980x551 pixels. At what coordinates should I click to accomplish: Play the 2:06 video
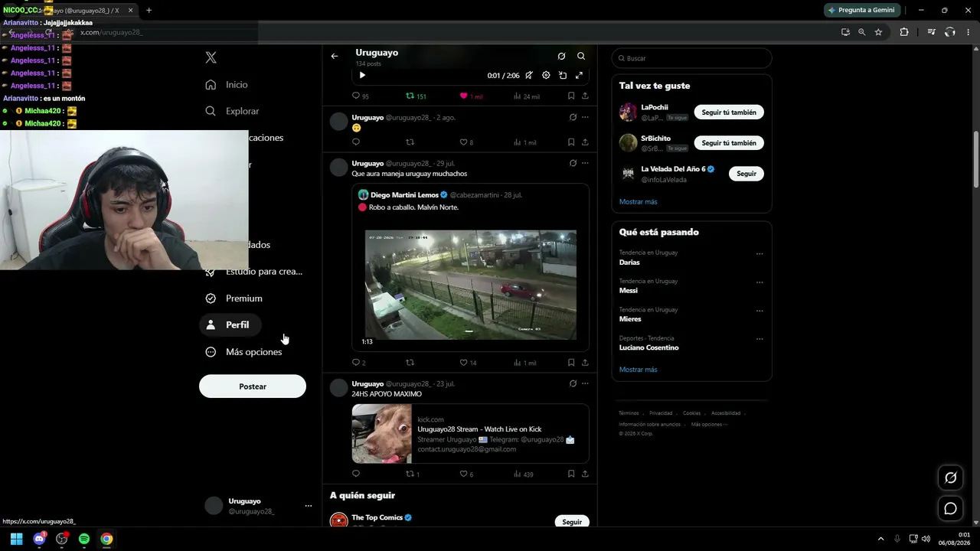(362, 75)
